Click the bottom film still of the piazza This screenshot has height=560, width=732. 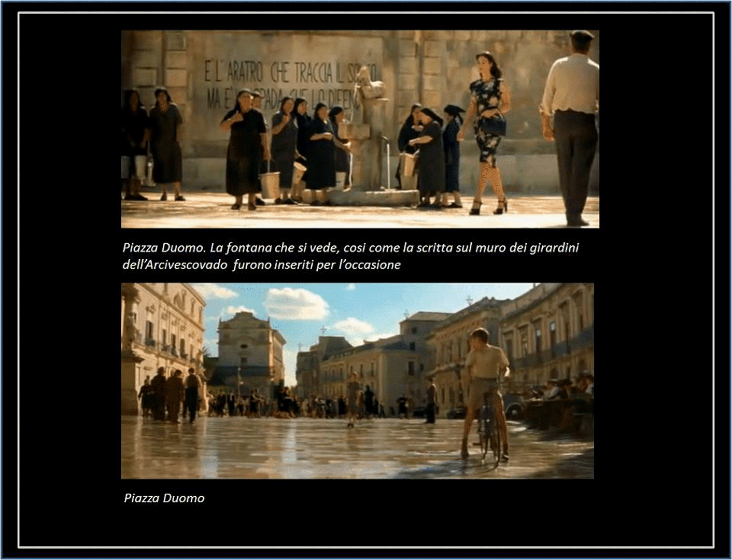(x=358, y=381)
